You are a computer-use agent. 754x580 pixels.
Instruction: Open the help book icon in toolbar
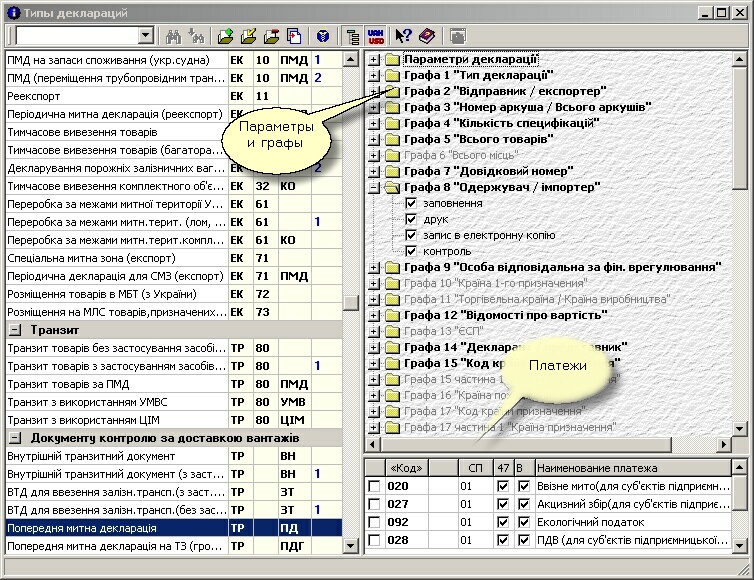(x=427, y=36)
